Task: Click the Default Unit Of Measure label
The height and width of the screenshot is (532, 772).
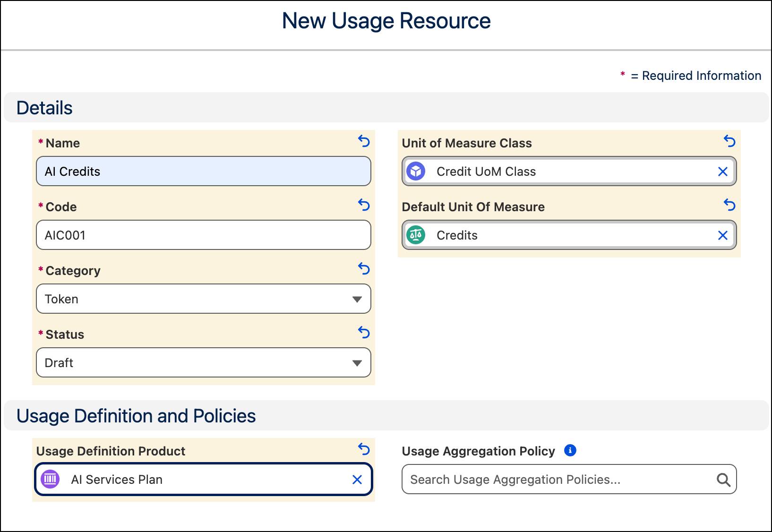Action: click(473, 207)
